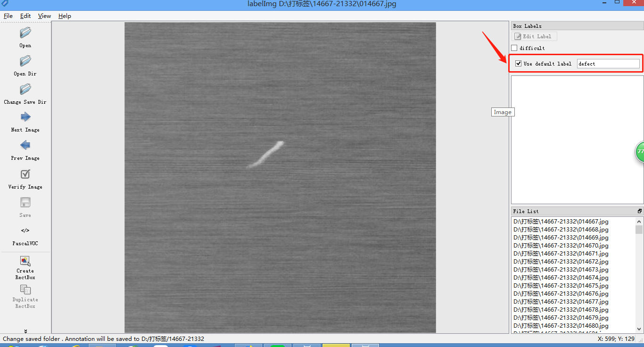Expand toolbar overflow chevron at bottom
644x347 pixels.
(25, 331)
